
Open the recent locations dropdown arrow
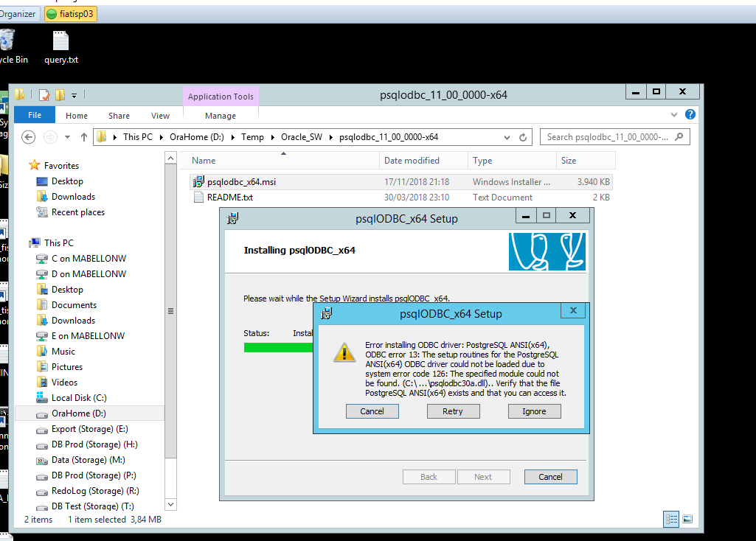coord(68,137)
